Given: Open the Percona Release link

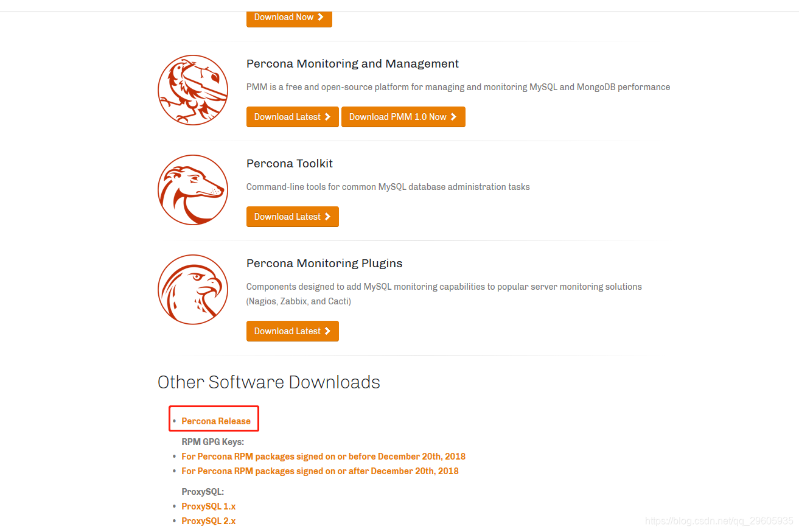Looking at the screenshot, I should [x=216, y=421].
